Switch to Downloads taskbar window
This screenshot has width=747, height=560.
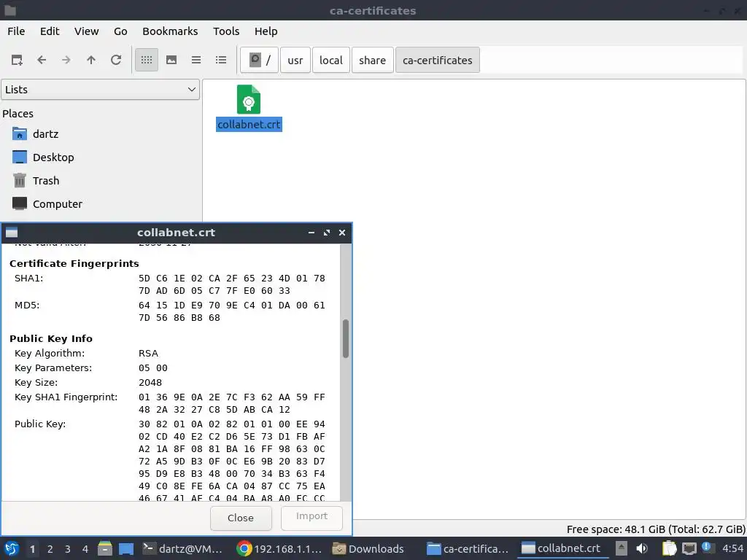pyautogui.click(x=368, y=548)
